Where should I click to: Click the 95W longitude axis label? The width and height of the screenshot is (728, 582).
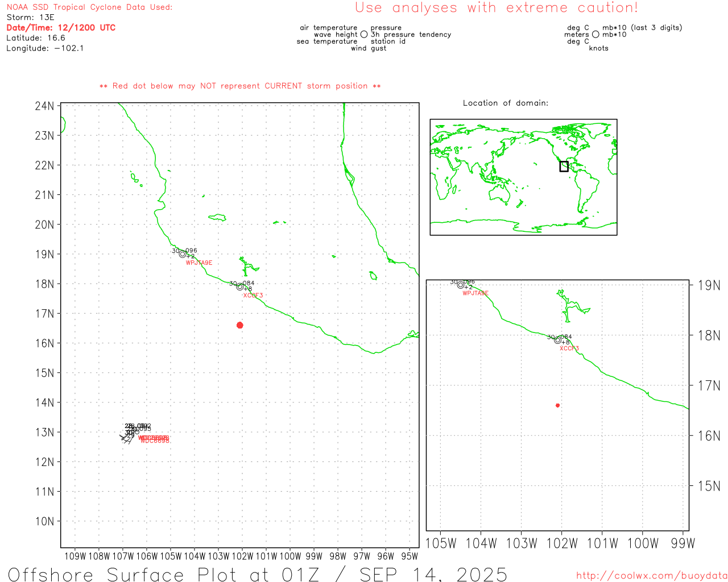(x=409, y=556)
